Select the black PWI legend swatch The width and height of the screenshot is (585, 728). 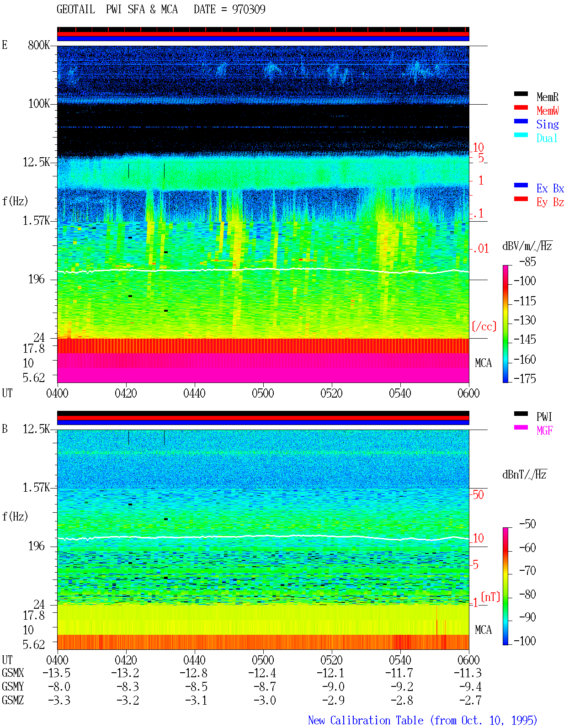(x=521, y=414)
